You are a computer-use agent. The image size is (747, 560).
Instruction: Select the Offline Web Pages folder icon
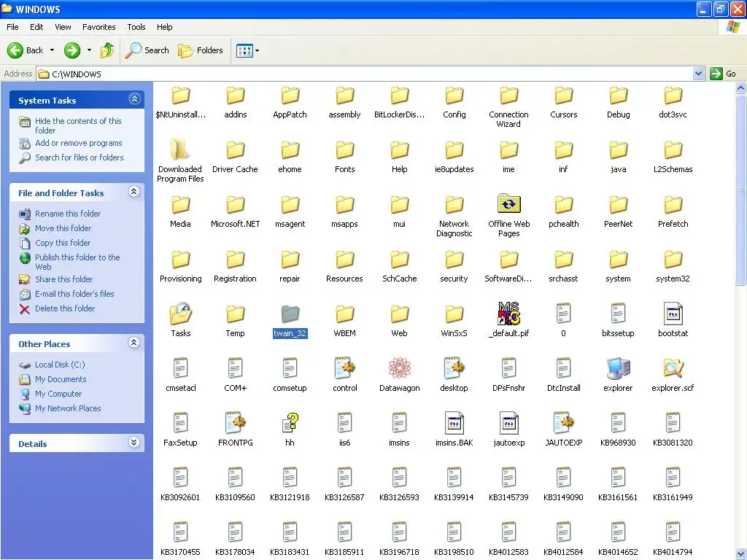pos(508,204)
